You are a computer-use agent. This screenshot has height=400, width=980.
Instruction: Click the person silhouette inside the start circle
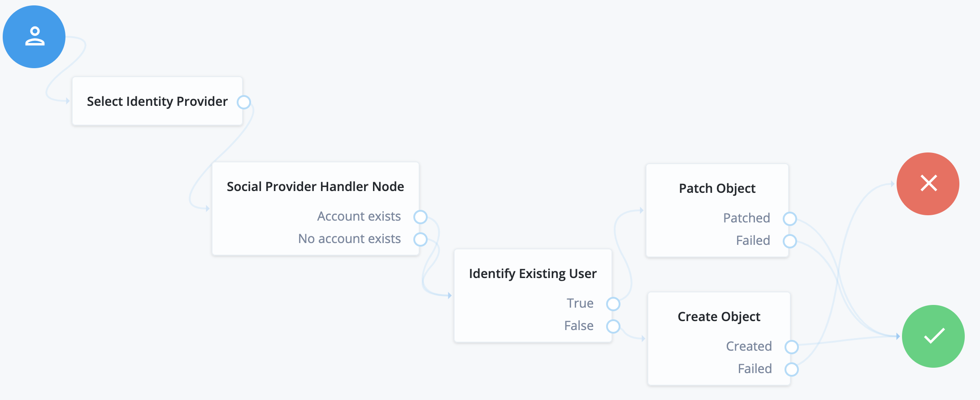pos(34,36)
